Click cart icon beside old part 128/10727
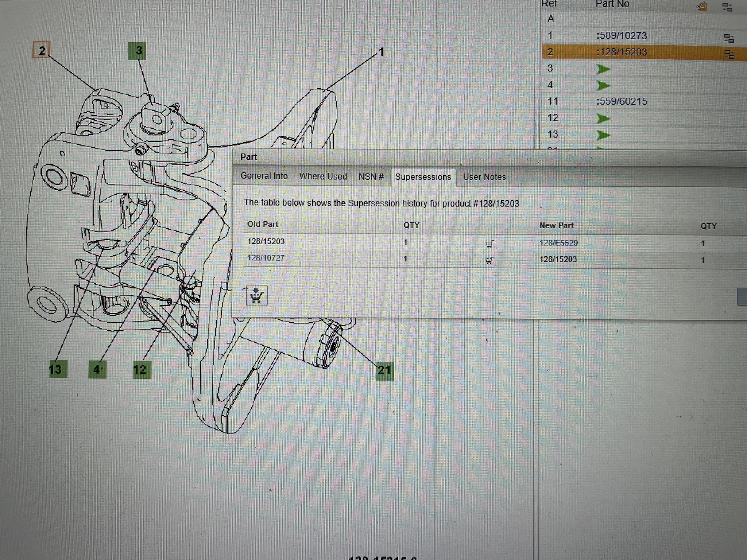747x560 pixels. 489,260
